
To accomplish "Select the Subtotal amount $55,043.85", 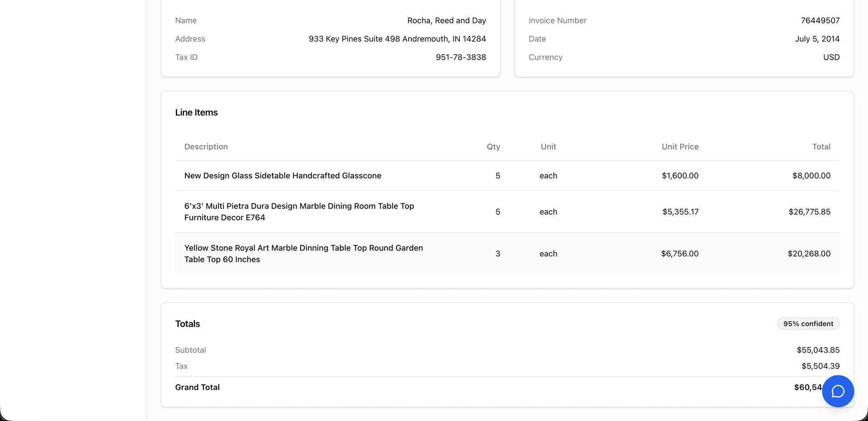I will tap(819, 350).
